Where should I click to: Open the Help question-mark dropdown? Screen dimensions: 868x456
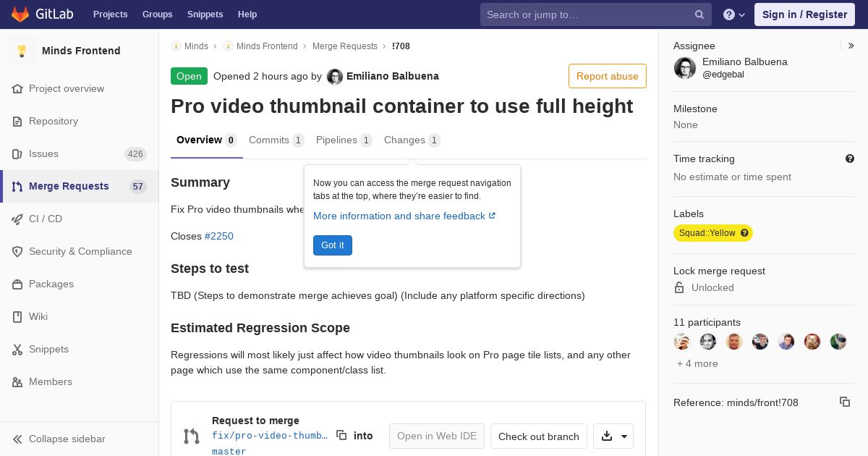tap(734, 14)
